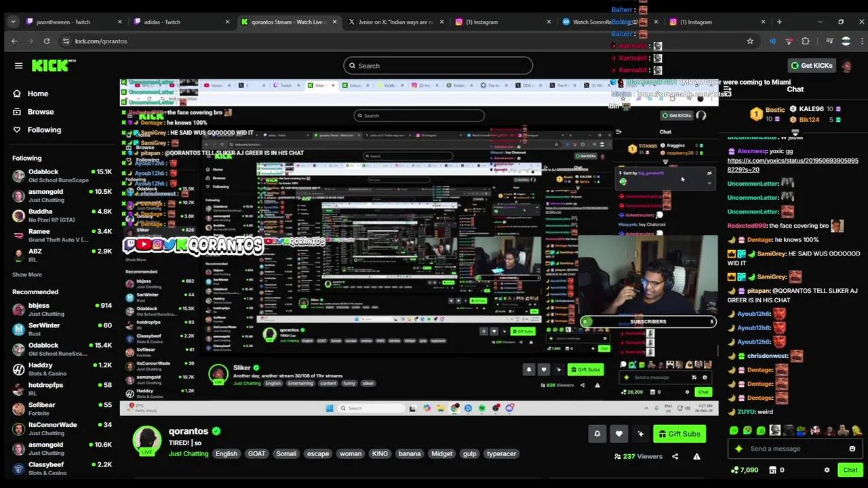Expand the gift leaderboard chevron
Screen dimensions: 868x488
click(795, 132)
